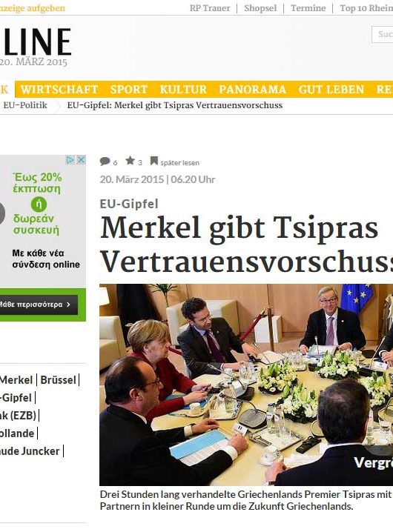Click the Brüssel topic tag
393x532 pixels.
click(58, 379)
